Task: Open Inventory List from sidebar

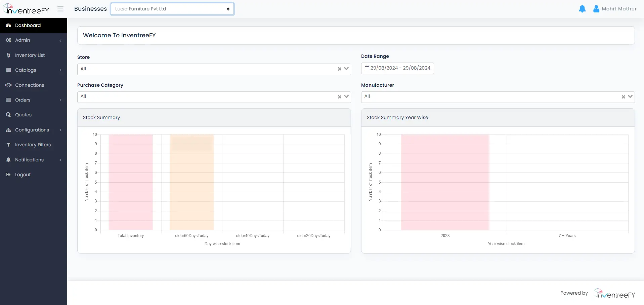Action: (30, 55)
